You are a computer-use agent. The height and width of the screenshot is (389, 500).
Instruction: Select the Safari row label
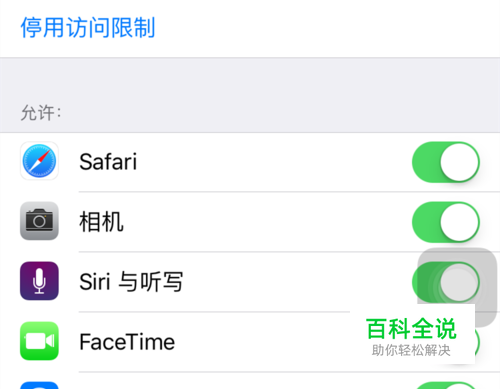(x=108, y=162)
